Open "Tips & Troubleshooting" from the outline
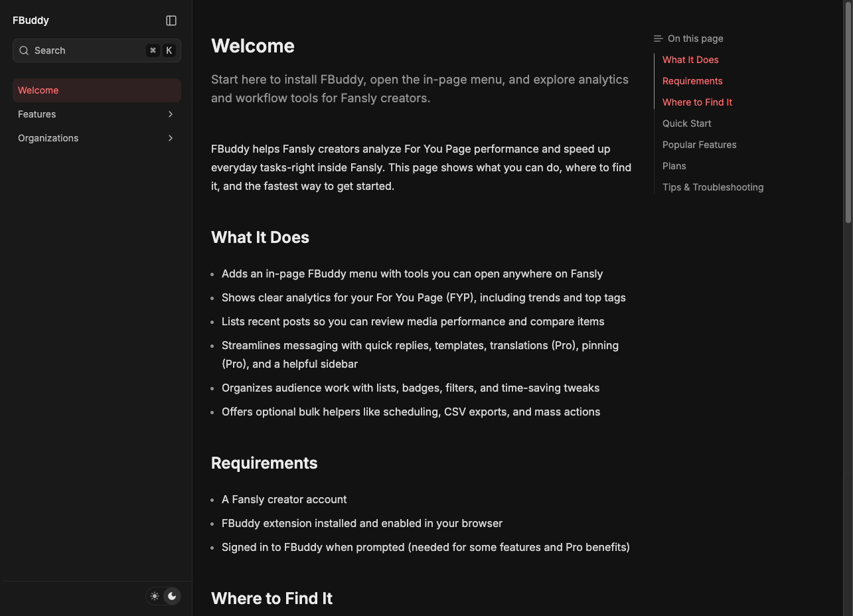This screenshot has height=616, width=853. pos(712,187)
